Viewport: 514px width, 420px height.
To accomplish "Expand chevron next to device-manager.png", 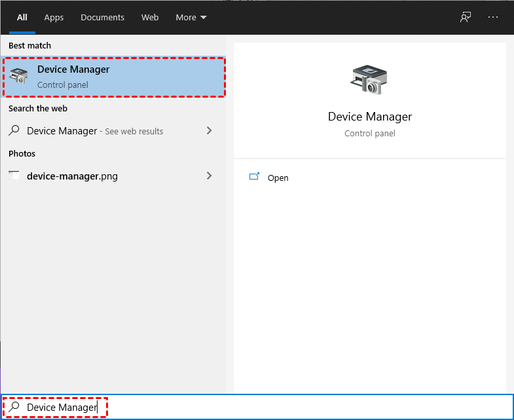I will (210, 176).
